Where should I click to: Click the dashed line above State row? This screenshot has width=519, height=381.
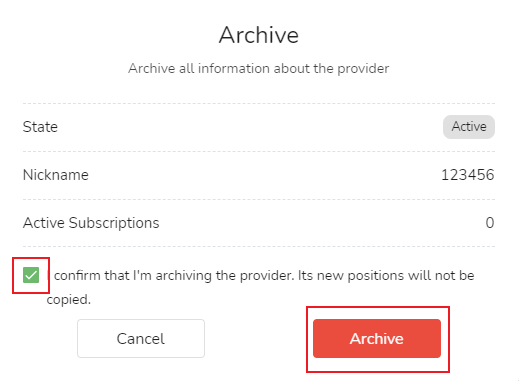(259, 103)
